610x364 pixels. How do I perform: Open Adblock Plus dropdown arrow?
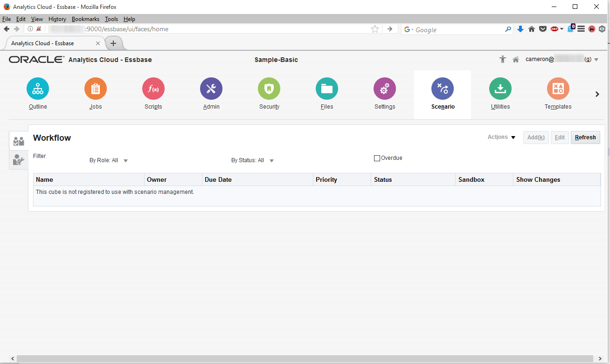[x=561, y=29]
